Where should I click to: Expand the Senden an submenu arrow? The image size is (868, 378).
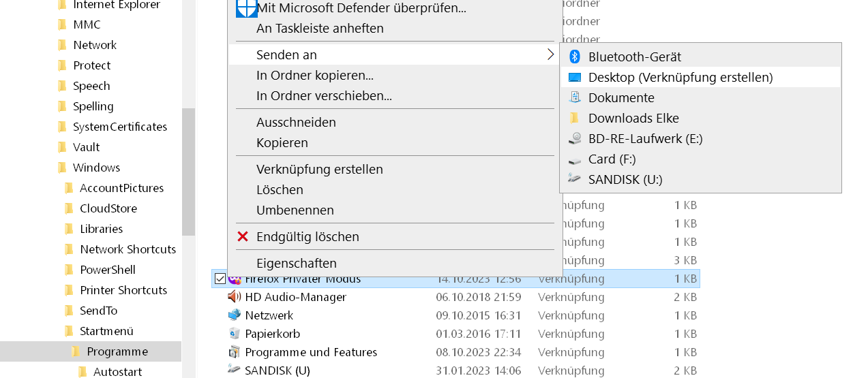(x=550, y=54)
